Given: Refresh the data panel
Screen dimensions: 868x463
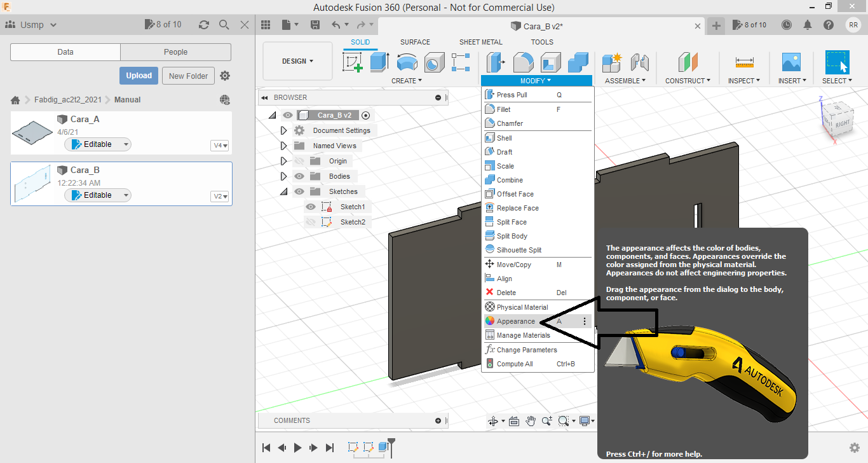Looking at the screenshot, I should tap(203, 25).
